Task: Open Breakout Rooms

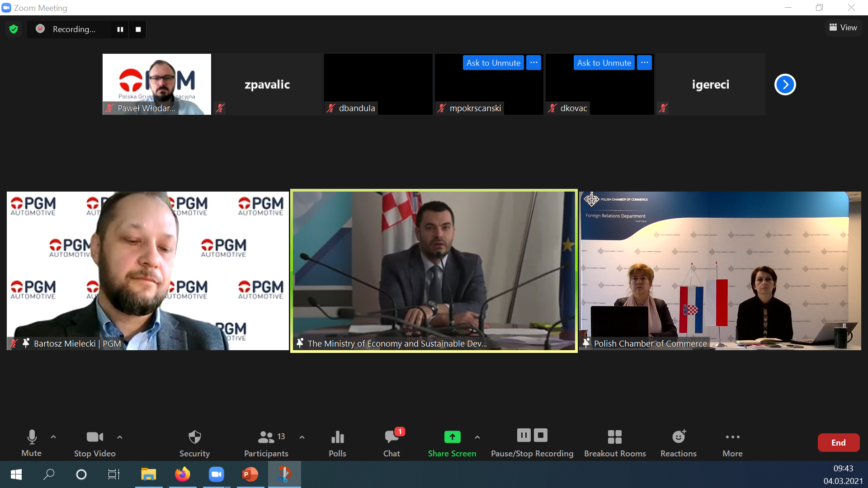Action: (614, 437)
